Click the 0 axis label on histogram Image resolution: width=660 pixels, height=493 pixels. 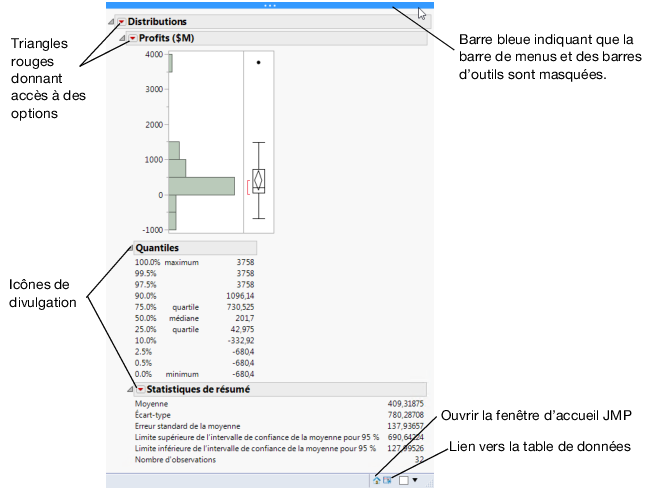tap(160, 195)
